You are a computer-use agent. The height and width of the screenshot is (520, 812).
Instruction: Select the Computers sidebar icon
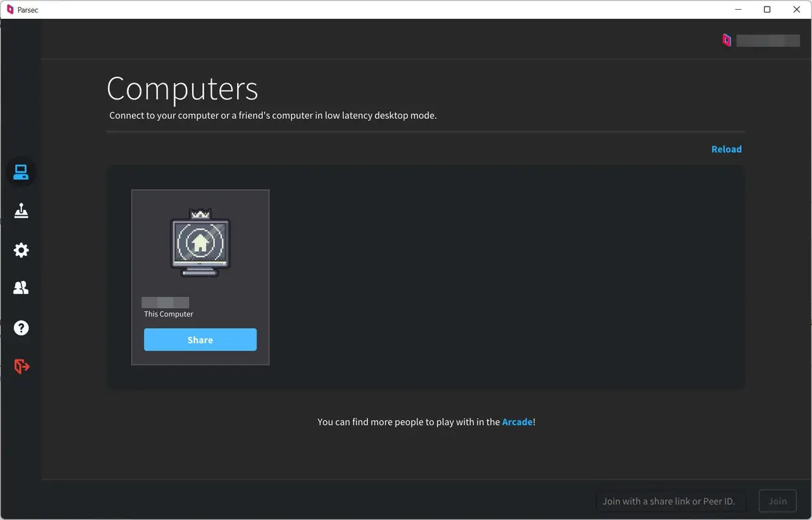point(21,172)
